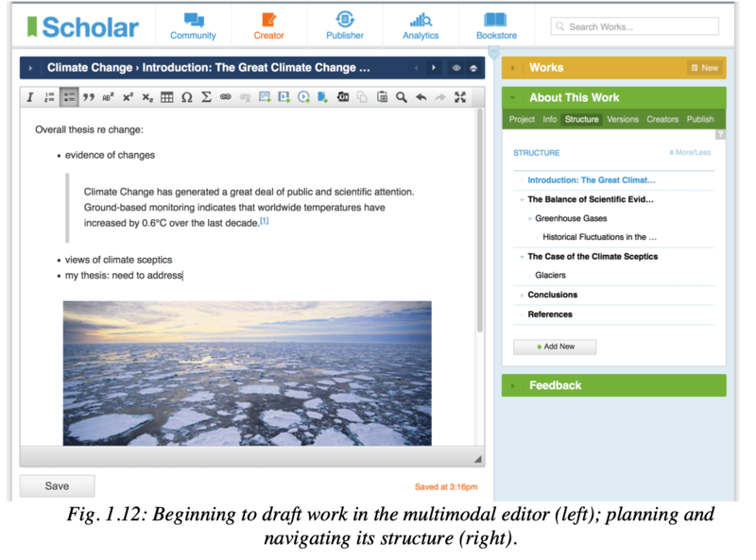This screenshot has height=560, width=756.
Task: Expand editor to fullscreen
Action: (460, 97)
